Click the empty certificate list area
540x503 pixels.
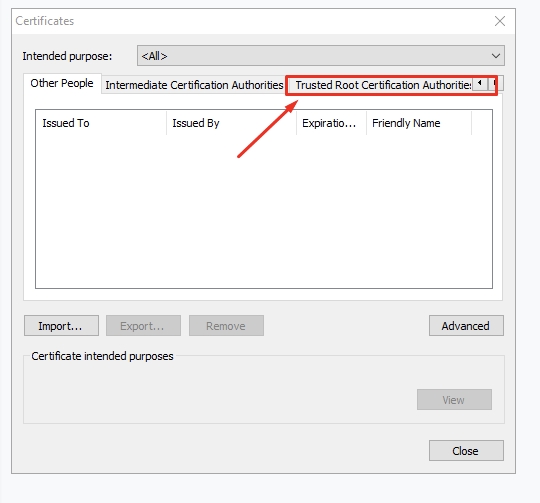[264, 211]
